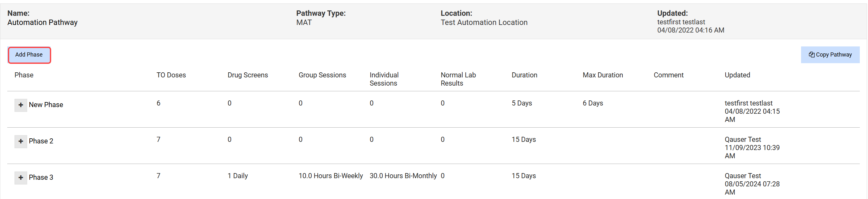Click the 6 Days max duration value
Image resolution: width=868 pixels, height=199 pixels.
593,103
